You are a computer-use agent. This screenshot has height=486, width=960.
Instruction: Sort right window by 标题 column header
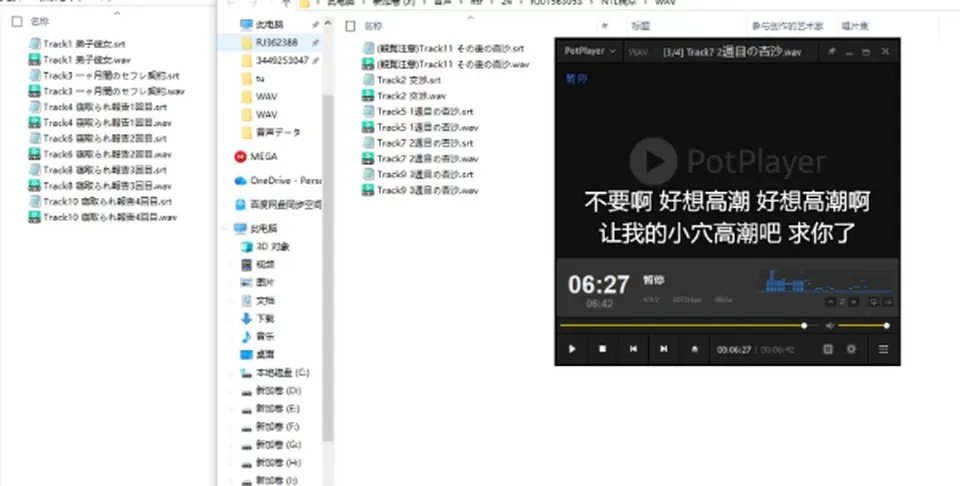point(640,26)
